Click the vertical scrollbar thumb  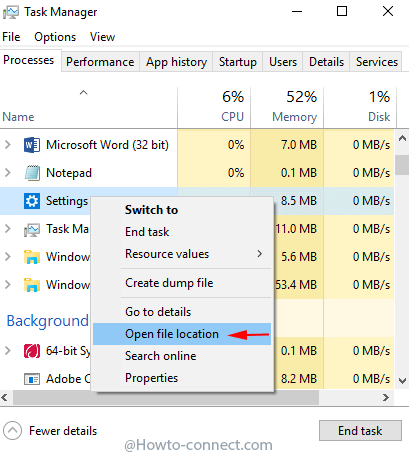click(402, 165)
